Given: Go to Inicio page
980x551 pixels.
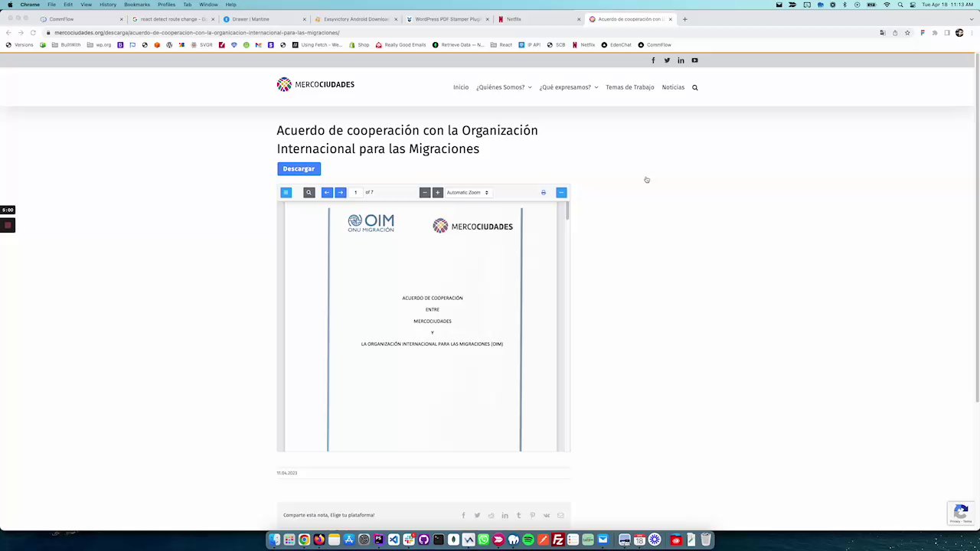Looking at the screenshot, I should click(x=460, y=87).
